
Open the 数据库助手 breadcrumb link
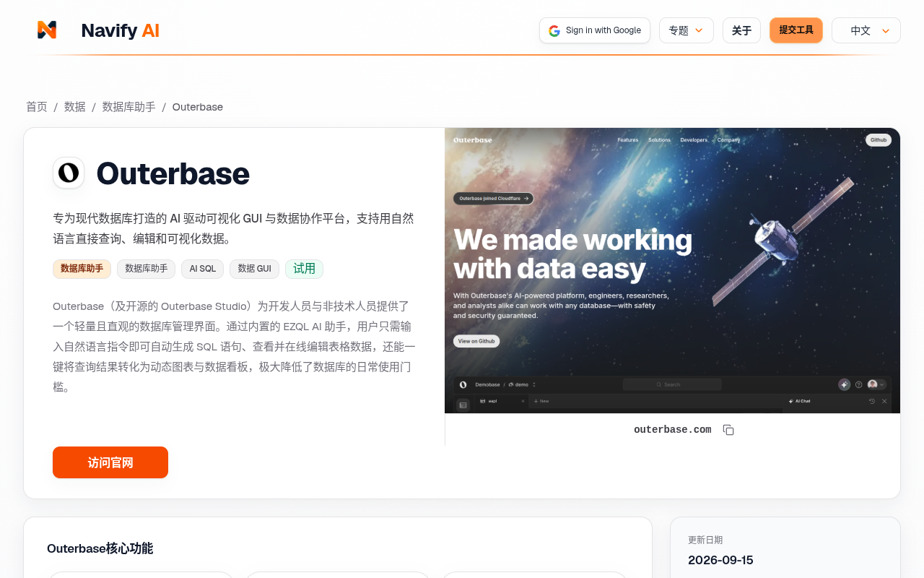click(x=129, y=107)
